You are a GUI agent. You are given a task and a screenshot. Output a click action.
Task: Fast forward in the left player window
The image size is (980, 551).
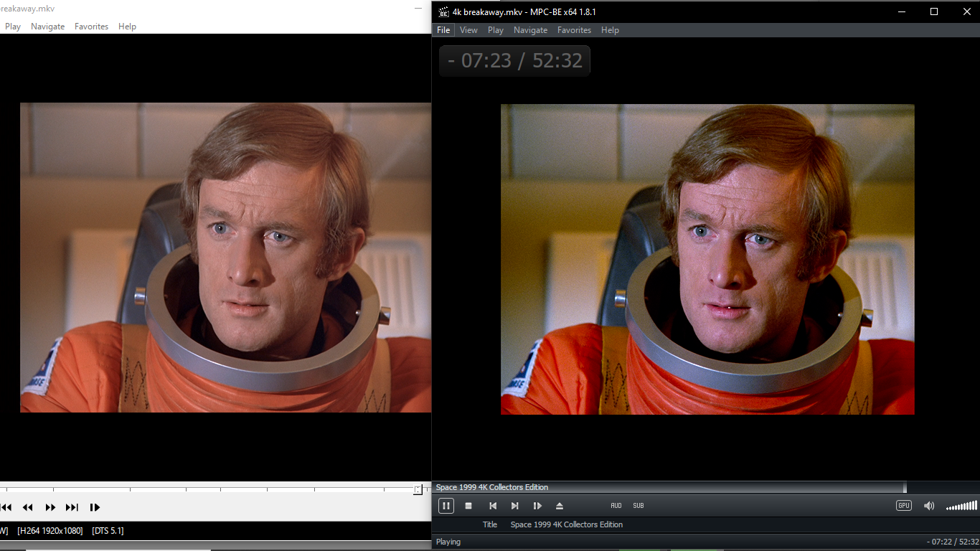point(50,507)
